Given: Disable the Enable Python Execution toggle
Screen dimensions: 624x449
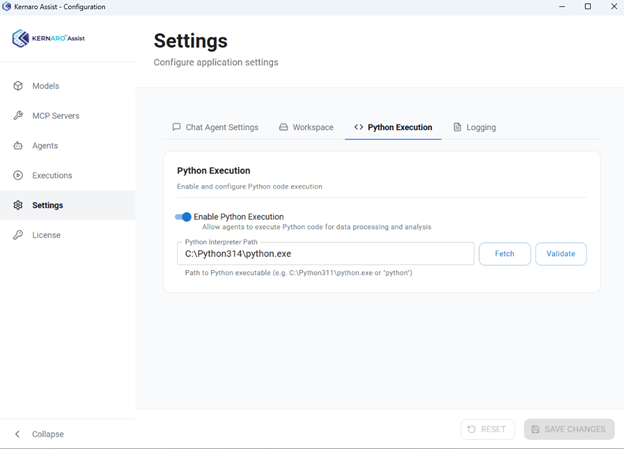Looking at the screenshot, I should (183, 217).
